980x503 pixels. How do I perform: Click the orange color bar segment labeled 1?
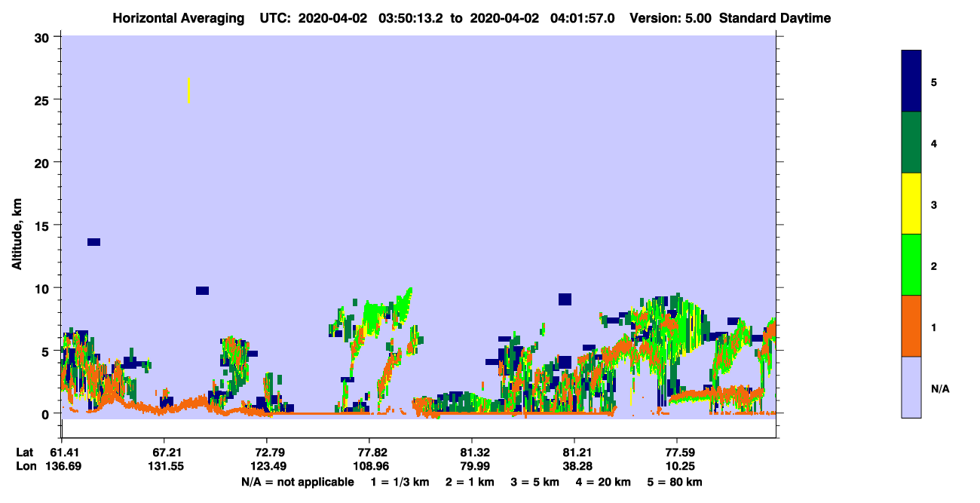click(x=911, y=326)
